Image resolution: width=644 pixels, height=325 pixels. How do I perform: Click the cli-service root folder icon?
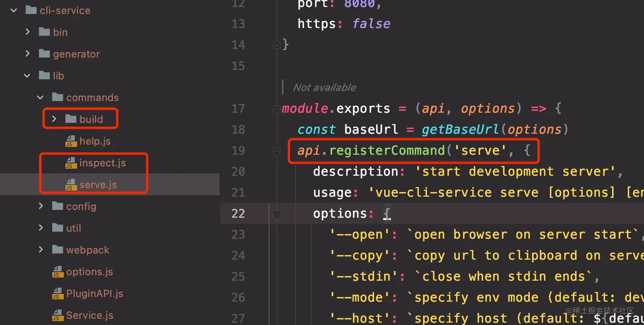coord(31,10)
